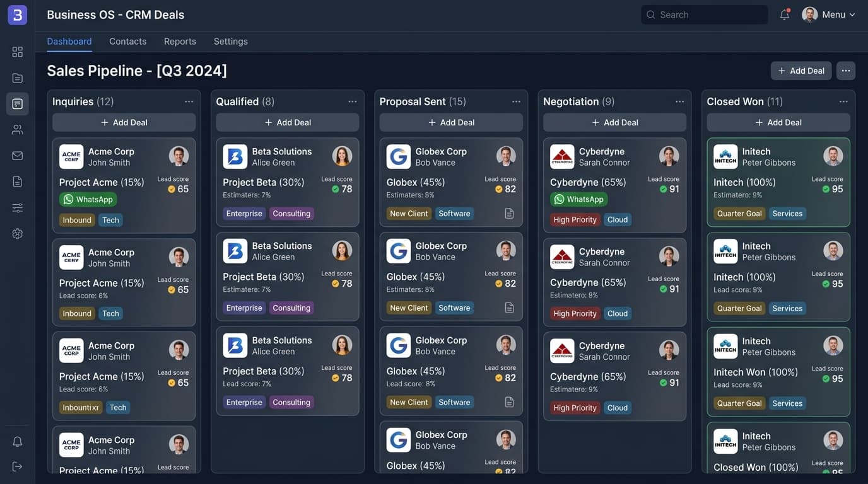Add a deal to the Proposal Sent column

tap(451, 122)
